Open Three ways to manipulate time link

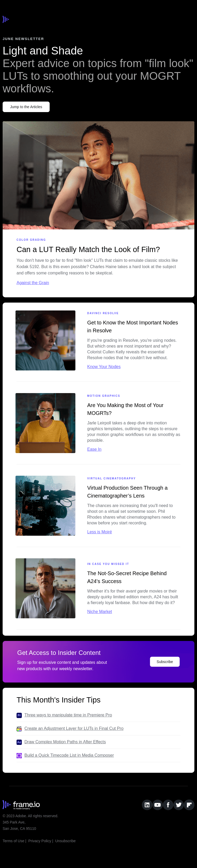[x=68, y=715]
